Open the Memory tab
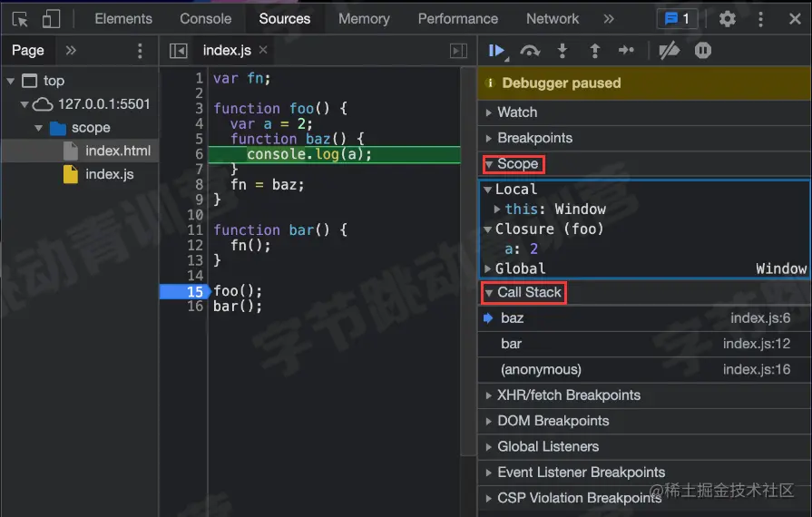 coord(364,19)
